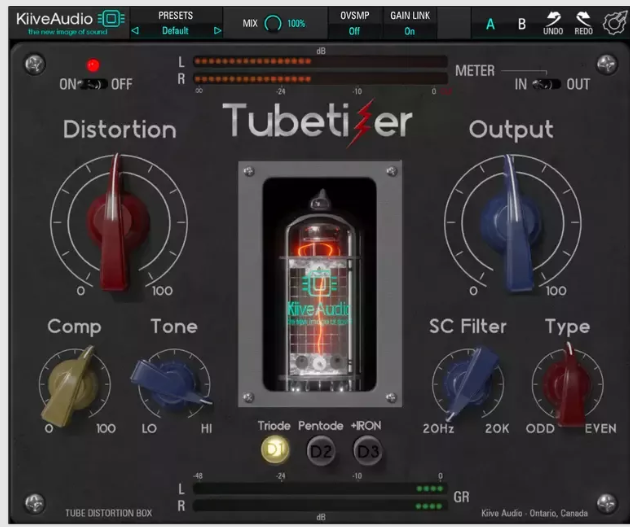Click the blue Output knob
The width and height of the screenshot is (630, 527).
click(512, 222)
